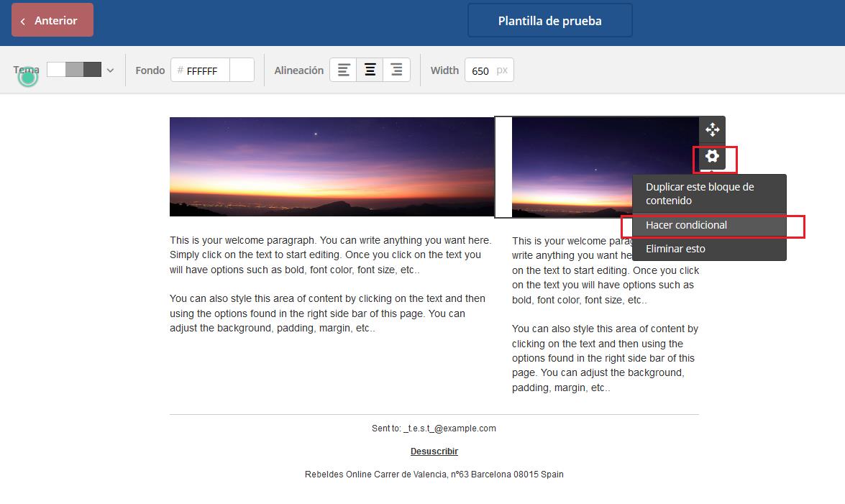This screenshot has width=845, height=504.
Task: Click the Fondo hex color field
Action: [x=204, y=70]
